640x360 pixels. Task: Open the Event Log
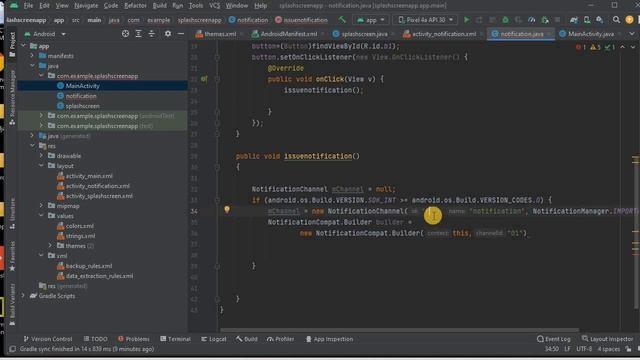pyautogui.click(x=553, y=339)
